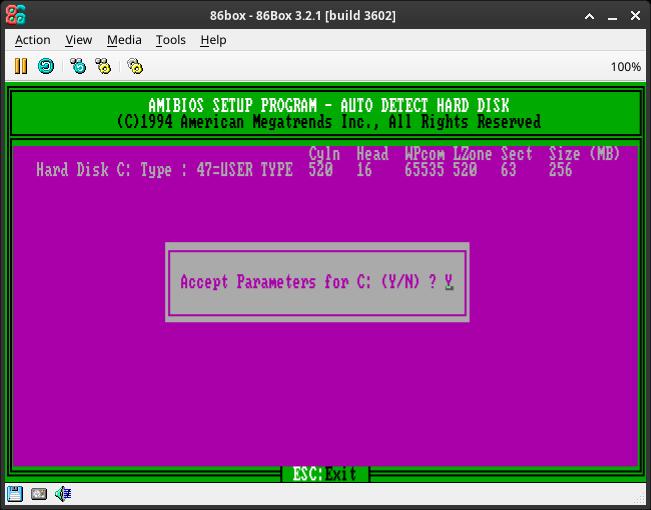The height and width of the screenshot is (510, 651).
Task: Click the Y answer in Accept Parameters prompt
Action: pos(448,282)
